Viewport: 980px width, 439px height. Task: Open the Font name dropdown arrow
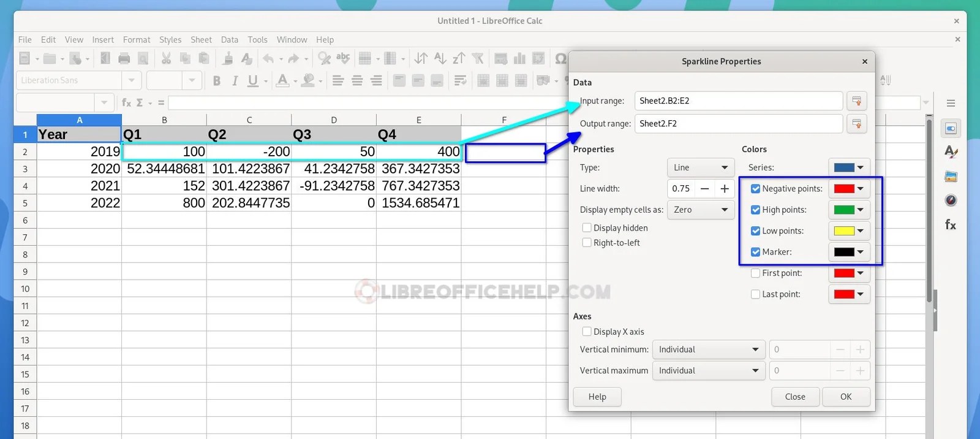131,80
